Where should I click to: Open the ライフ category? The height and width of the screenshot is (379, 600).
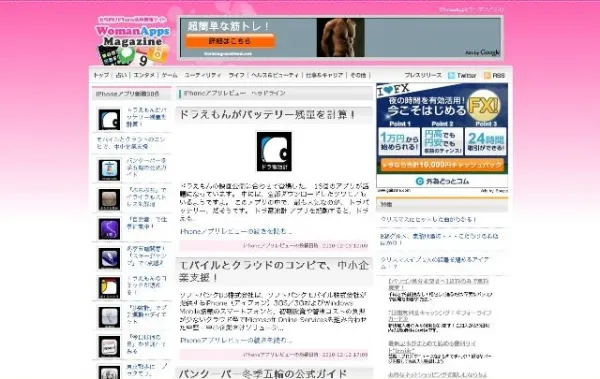236,75
